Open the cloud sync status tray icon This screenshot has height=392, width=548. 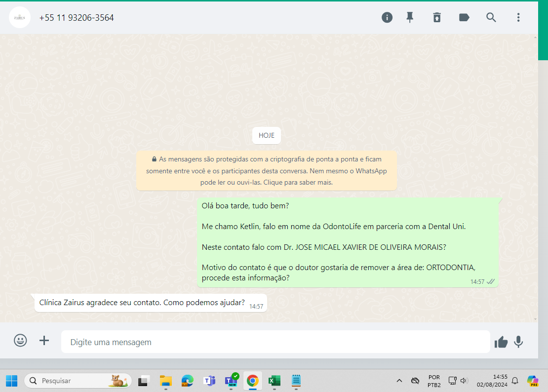click(x=415, y=381)
